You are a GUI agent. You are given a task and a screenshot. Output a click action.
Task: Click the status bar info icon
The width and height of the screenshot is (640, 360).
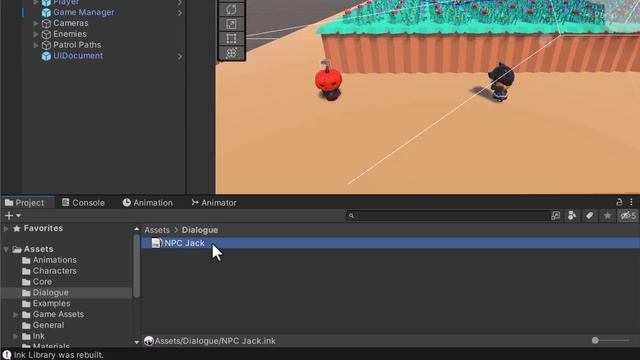[x=7, y=355]
